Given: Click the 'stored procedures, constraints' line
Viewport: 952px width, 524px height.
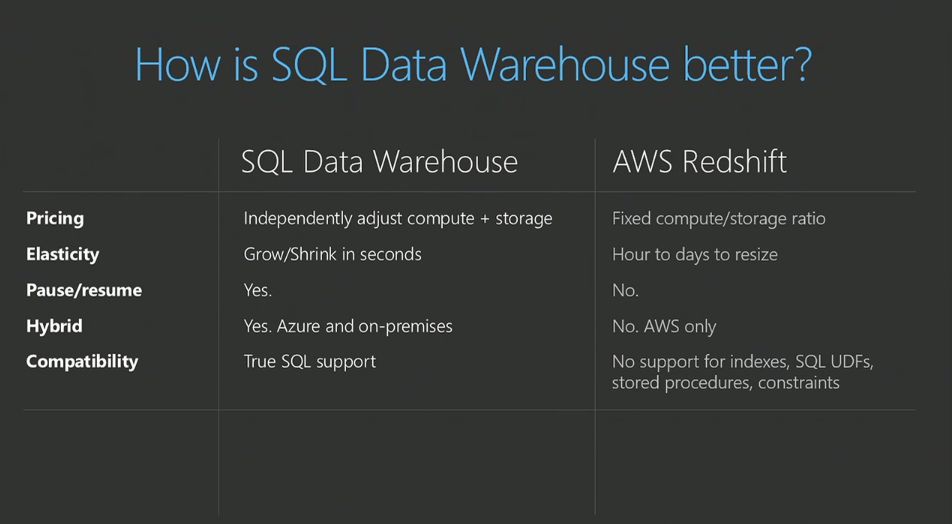Looking at the screenshot, I should (x=726, y=382).
